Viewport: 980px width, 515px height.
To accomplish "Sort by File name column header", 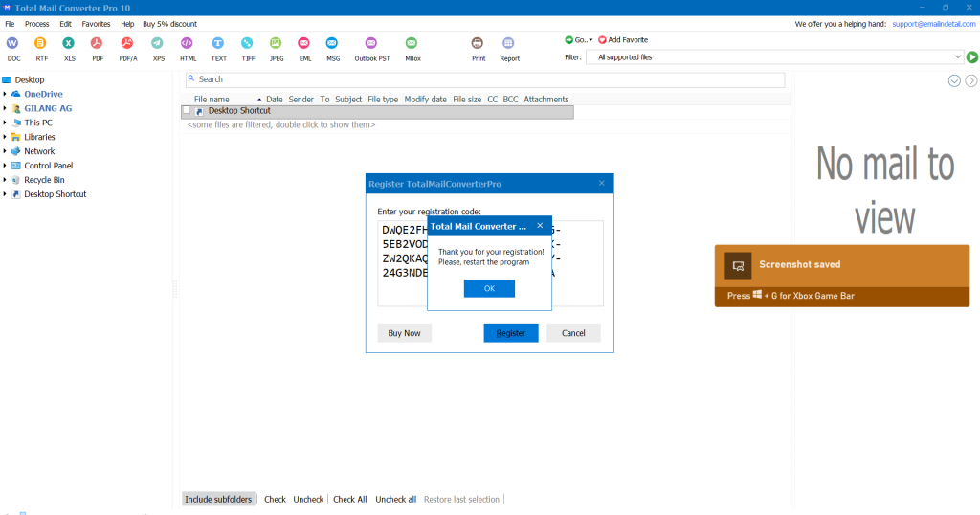I will coord(212,99).
